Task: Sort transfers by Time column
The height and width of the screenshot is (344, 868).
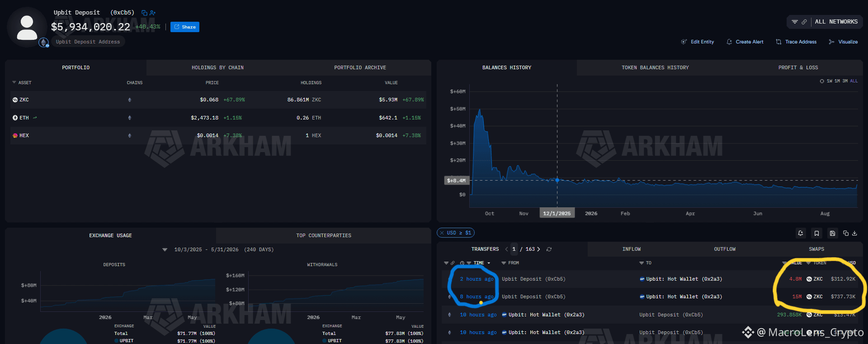Action: [479, 263]
